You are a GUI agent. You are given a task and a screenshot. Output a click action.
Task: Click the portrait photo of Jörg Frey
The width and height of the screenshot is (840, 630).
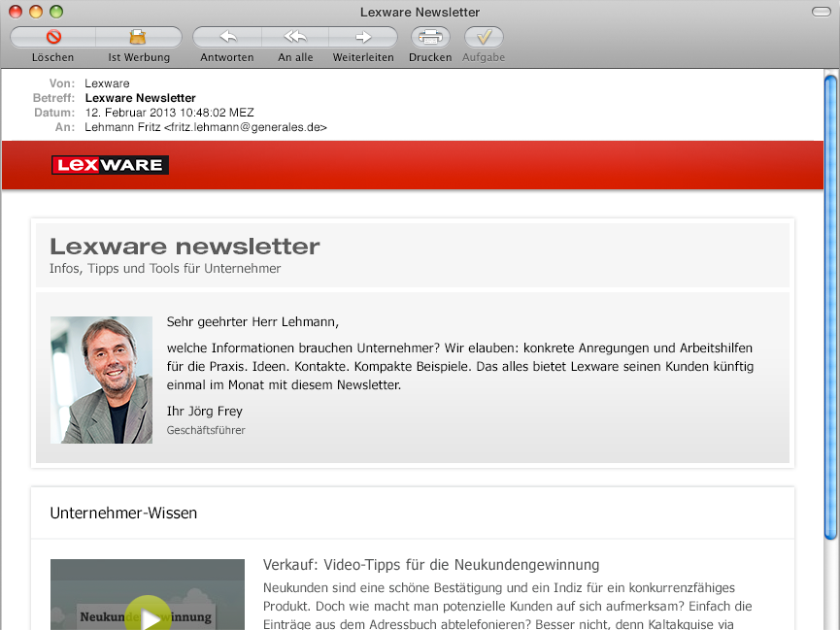101,380
